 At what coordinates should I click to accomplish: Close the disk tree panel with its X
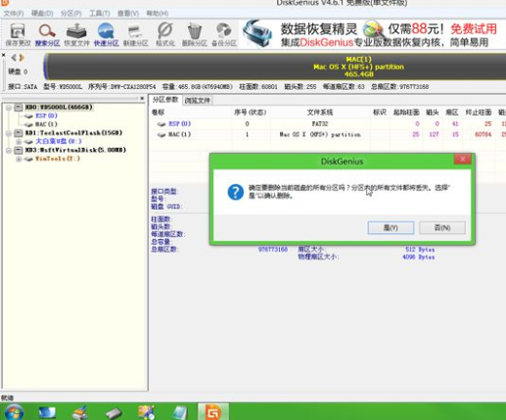[x=142, y=98]
